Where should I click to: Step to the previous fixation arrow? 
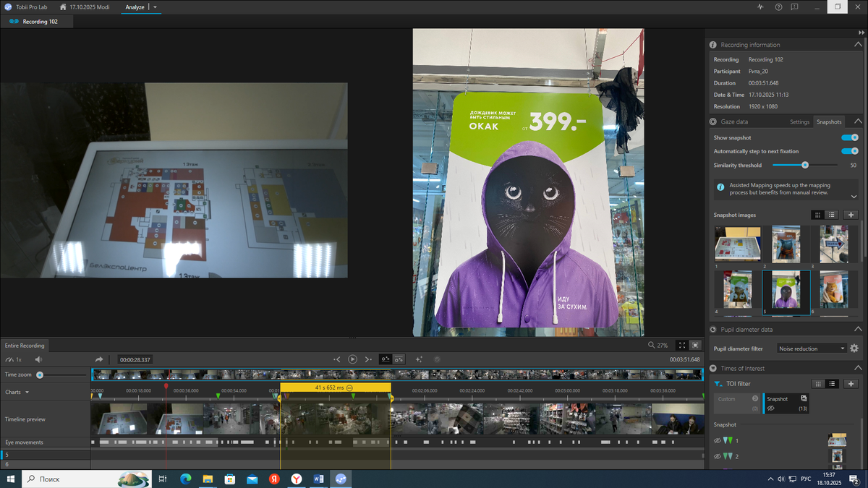[337, 359]
